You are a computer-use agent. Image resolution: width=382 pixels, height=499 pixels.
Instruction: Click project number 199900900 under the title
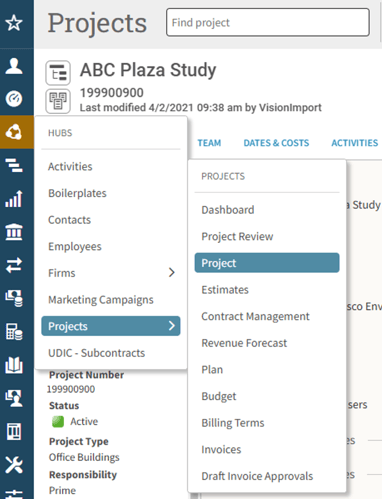pos(112,92)
